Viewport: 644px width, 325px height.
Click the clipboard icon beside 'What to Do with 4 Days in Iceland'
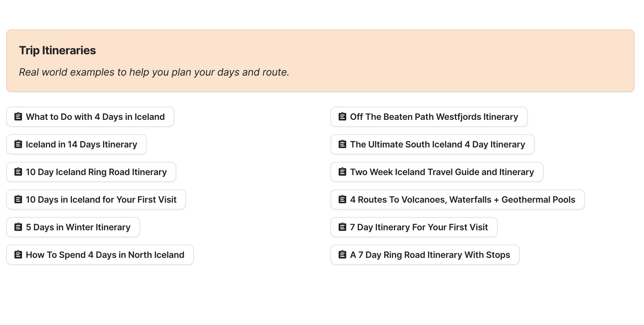point(18,117)
